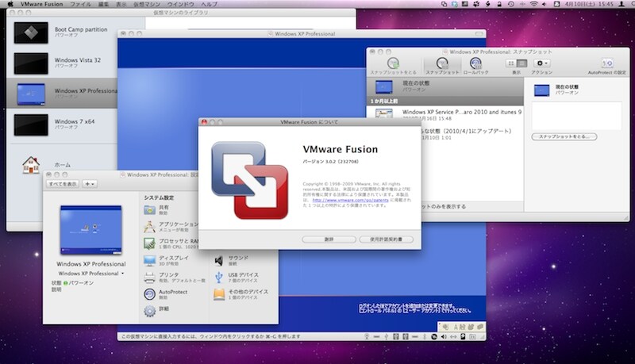Open Other Devices (その他のデバイス) icon
This screenshot has height=364, width=635.
point(219,294)
